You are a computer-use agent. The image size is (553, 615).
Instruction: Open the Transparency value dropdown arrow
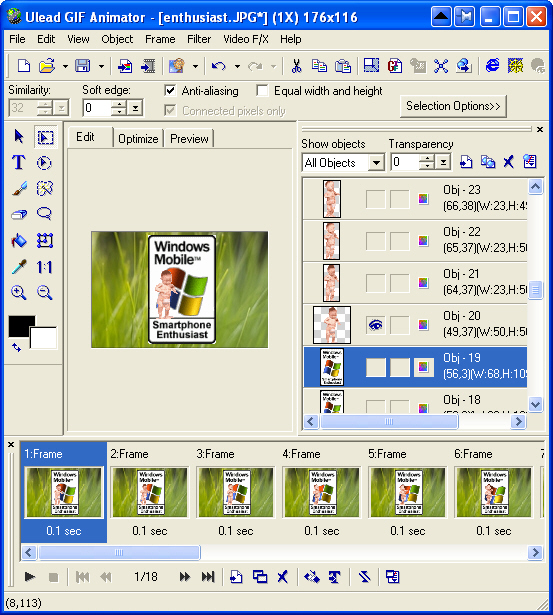point(443,162)
